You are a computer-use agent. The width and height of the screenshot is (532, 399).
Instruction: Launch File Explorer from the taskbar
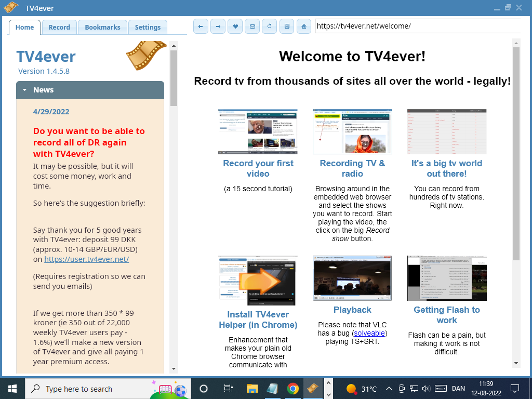tap(252, 389)
